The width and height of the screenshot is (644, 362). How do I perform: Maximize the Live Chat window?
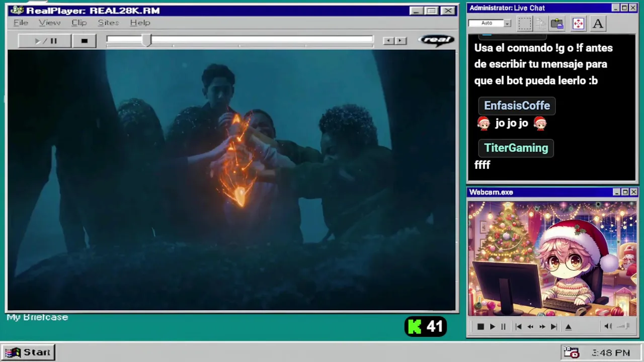pos(624,8)
